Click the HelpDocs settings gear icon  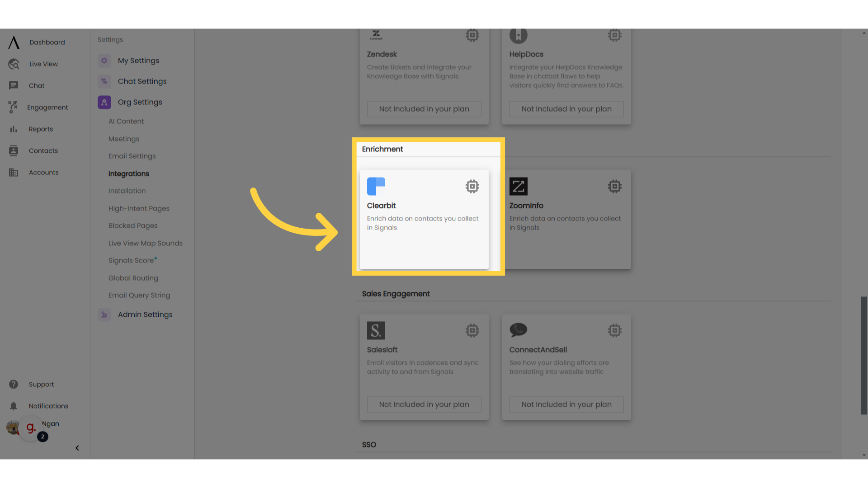coord(615,35)
